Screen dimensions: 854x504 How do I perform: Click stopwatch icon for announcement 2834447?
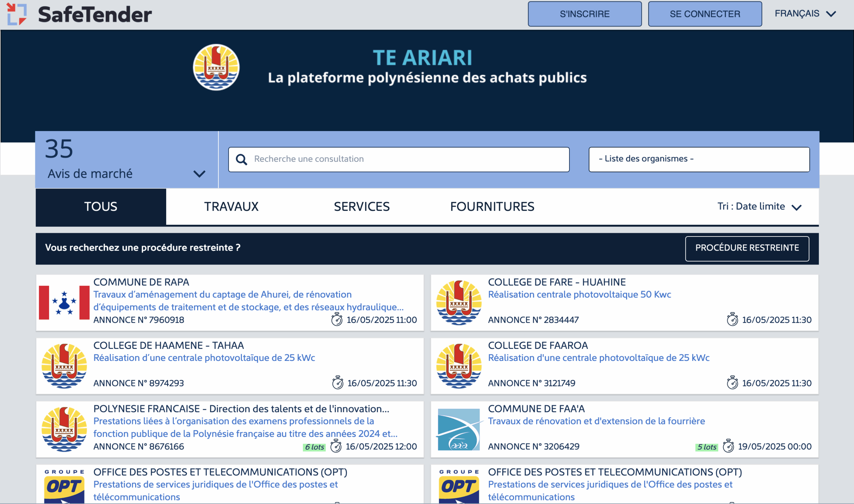click(x=733, y=319)
